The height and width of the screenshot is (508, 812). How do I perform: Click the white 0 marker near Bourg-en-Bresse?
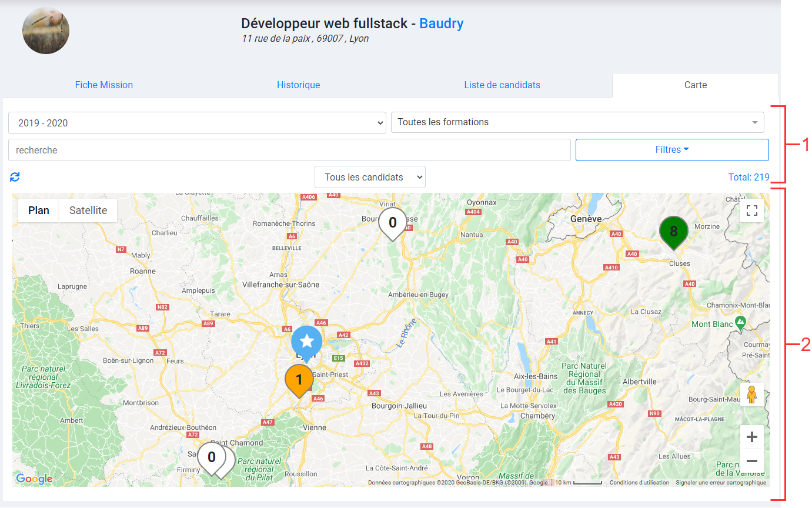point(393,223)
